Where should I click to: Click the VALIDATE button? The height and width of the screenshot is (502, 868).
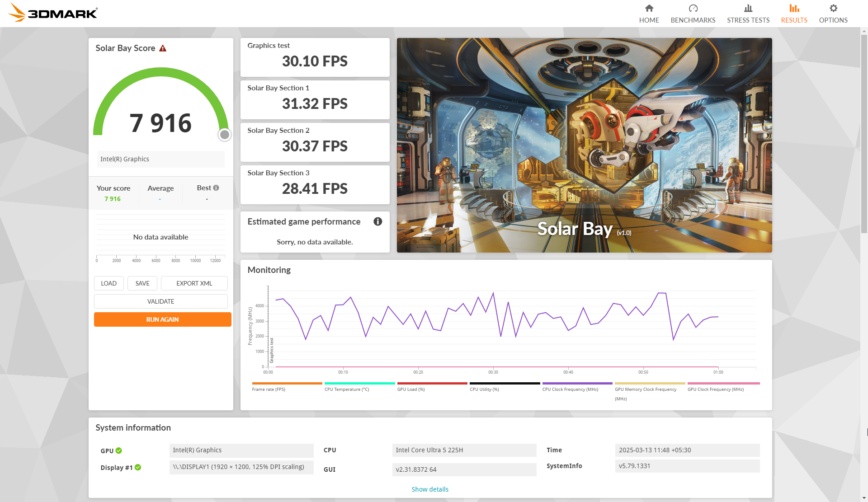161,301
